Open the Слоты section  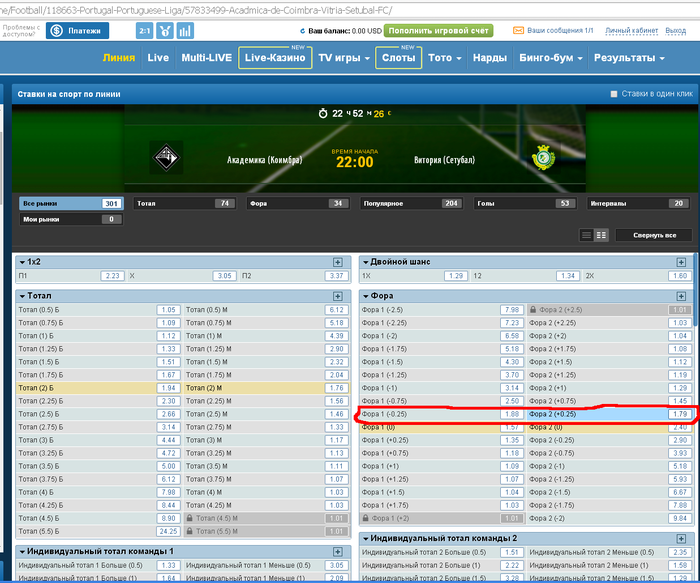tap(399, 58)
